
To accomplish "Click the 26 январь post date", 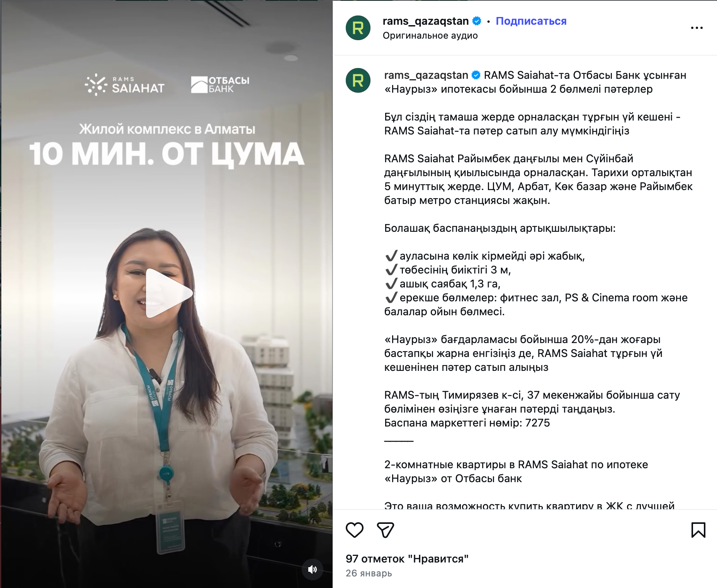I will [x=369, y=573].
